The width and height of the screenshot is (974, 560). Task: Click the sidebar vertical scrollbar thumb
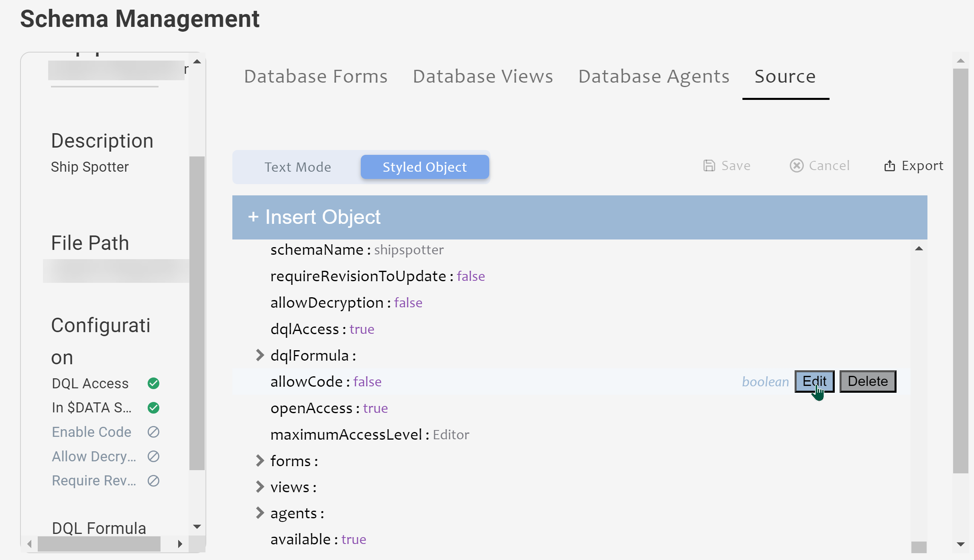pos(197,313)
